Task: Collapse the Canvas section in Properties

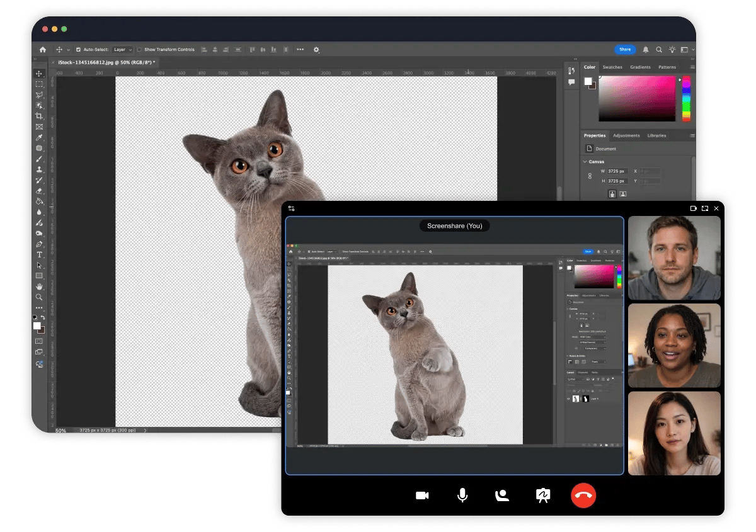Action: click(x=585, y=162)
